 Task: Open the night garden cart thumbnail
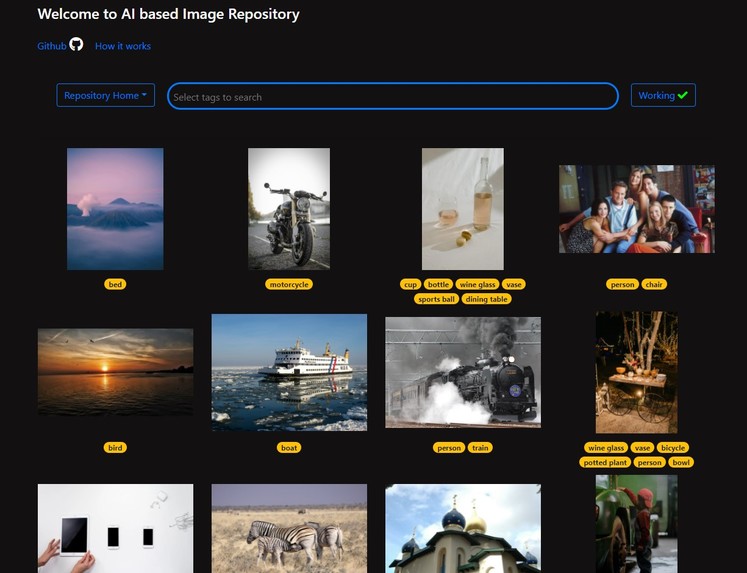(636, 372)
